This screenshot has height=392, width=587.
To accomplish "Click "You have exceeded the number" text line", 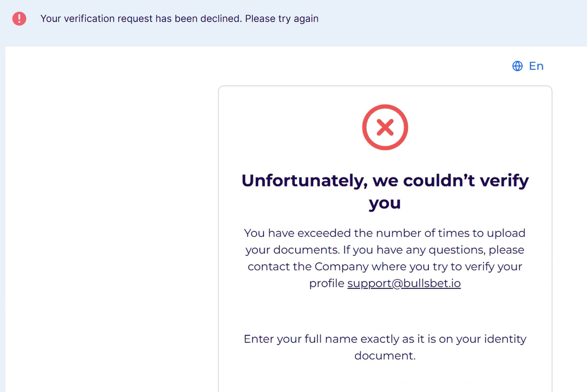I will tap(385, 233).
